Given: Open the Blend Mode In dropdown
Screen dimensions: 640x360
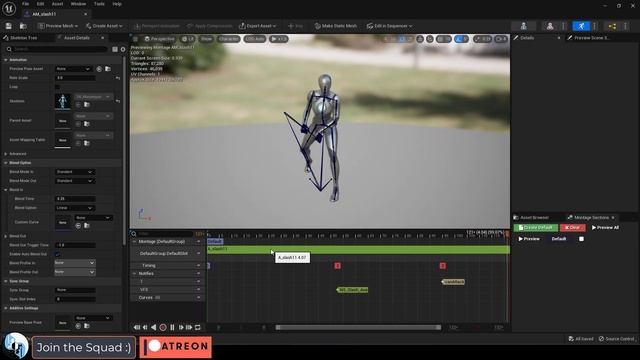Looking at the screenshot, I should coord(75,172).
